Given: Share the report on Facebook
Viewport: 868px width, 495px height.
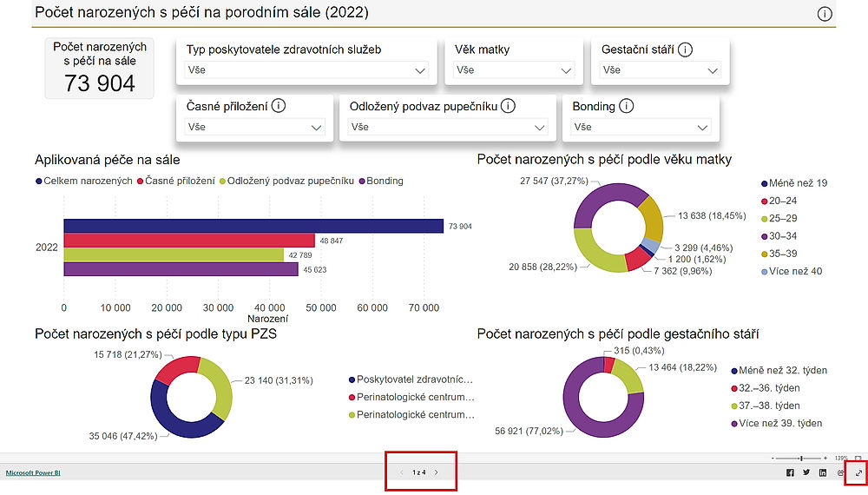Looking at the screenshot, I should click(790, 472).
